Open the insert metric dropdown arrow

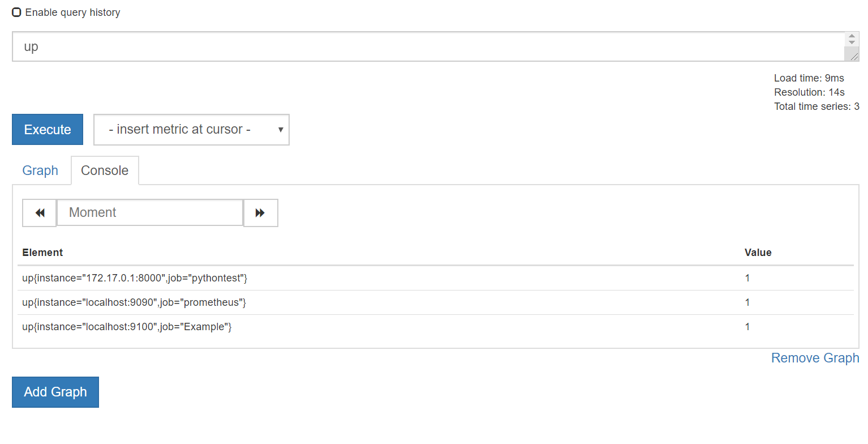280,130
